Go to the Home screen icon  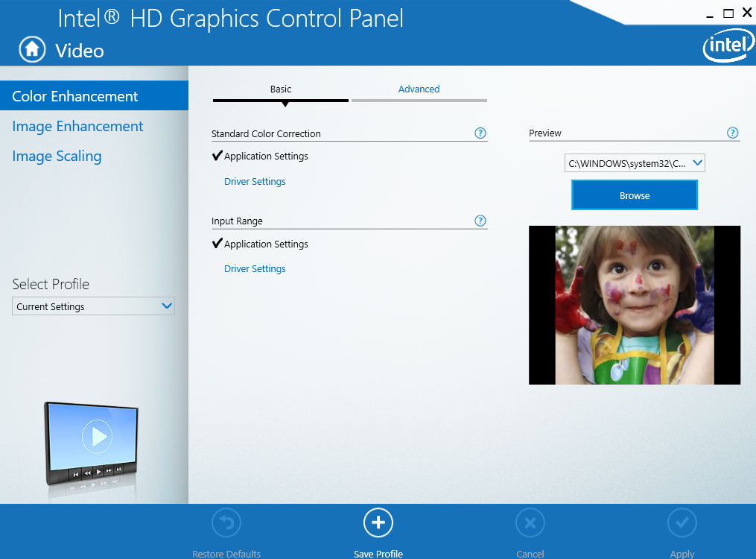(x=32, y=49)
